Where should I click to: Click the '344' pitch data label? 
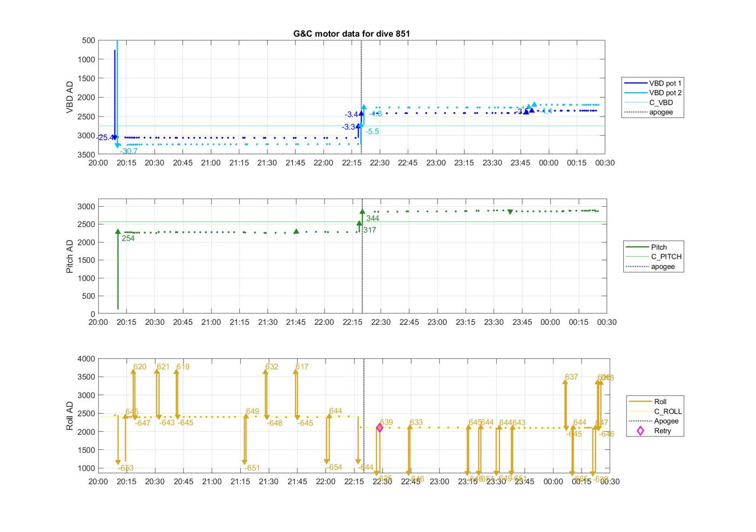click(373, 219)
